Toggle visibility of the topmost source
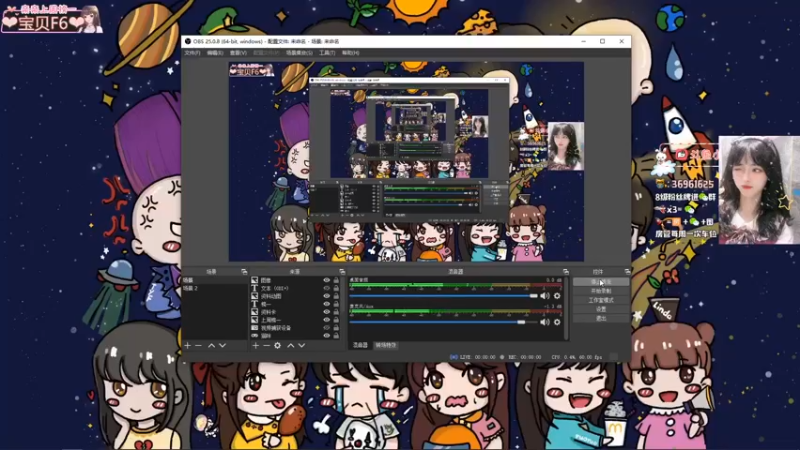 327,280
